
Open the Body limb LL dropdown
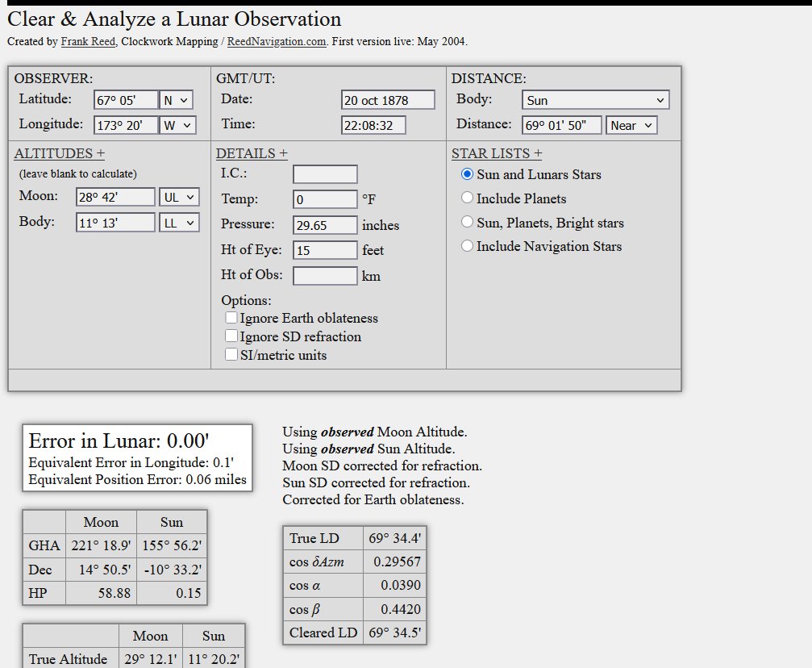pos(179,223)
